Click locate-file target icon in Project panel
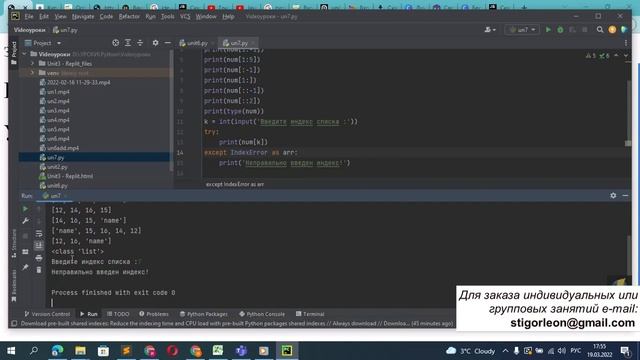 116,43
